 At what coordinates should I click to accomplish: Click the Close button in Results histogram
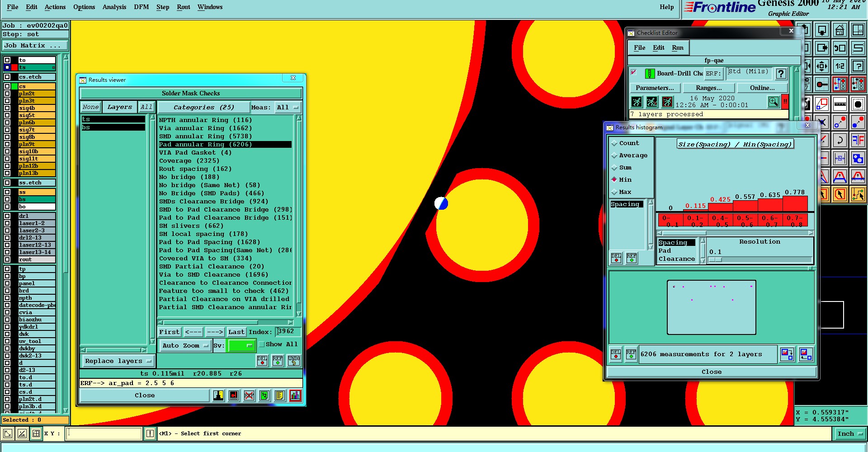coord(712,372)
